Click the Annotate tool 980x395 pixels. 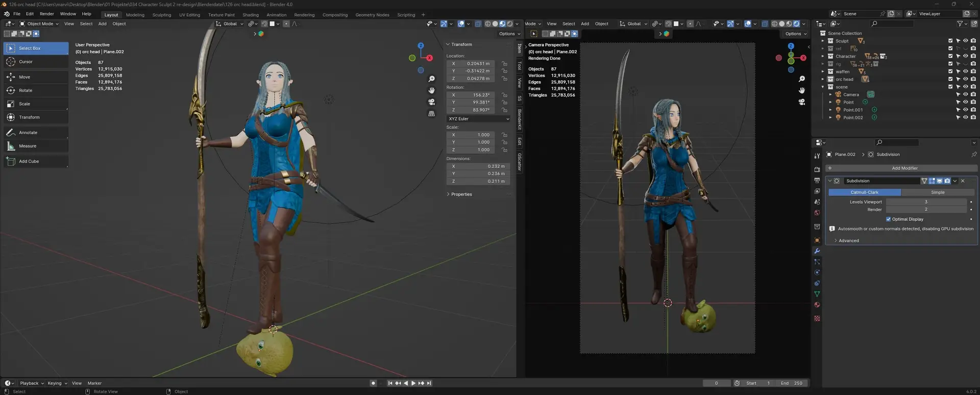pos(28,133)
